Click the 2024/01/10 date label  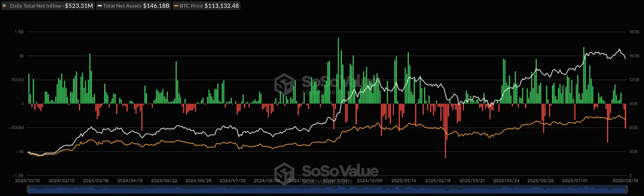point(27,181)
